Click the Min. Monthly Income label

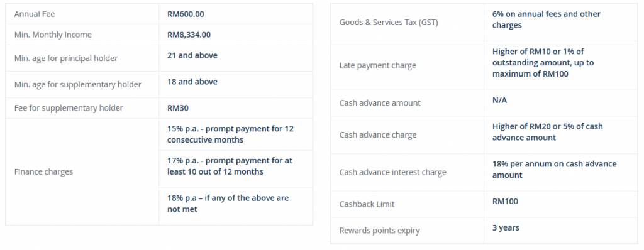coord(53,35)
